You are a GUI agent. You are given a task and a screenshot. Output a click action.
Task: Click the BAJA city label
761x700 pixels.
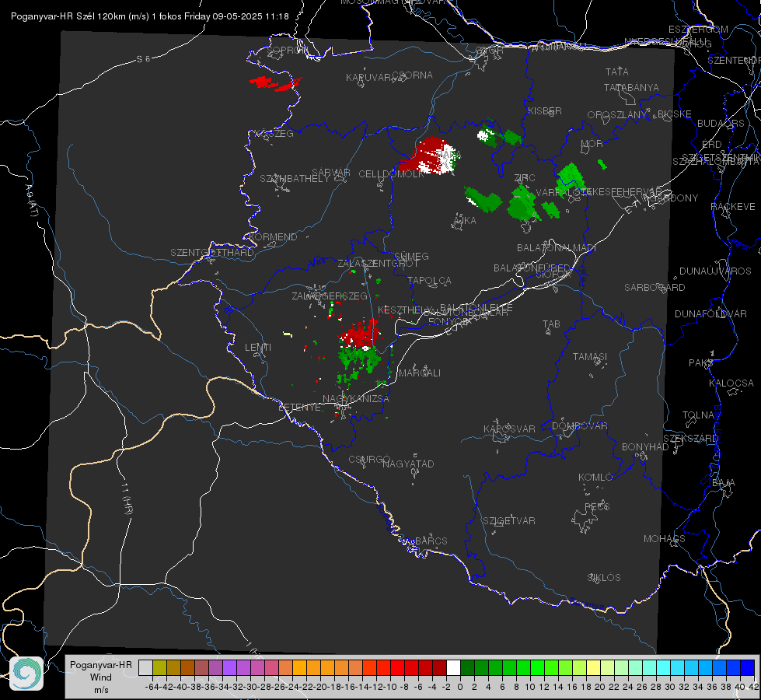tap(724, 483)
